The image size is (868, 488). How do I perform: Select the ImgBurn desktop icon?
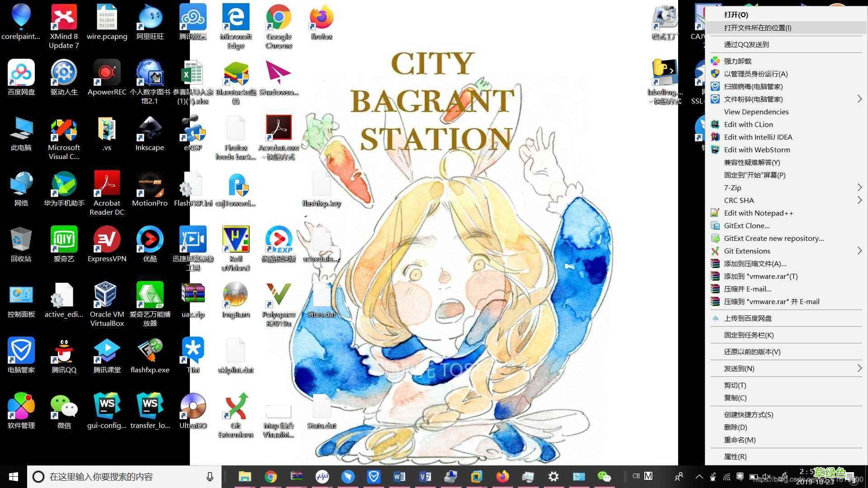click(x=236, y=300)
